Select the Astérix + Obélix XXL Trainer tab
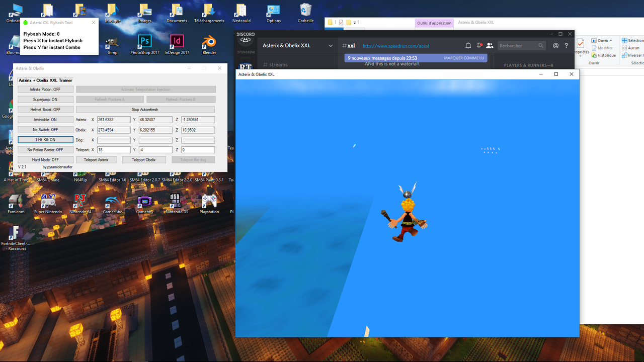Viewport: 644px width, 362px height. tap(45, 80)
